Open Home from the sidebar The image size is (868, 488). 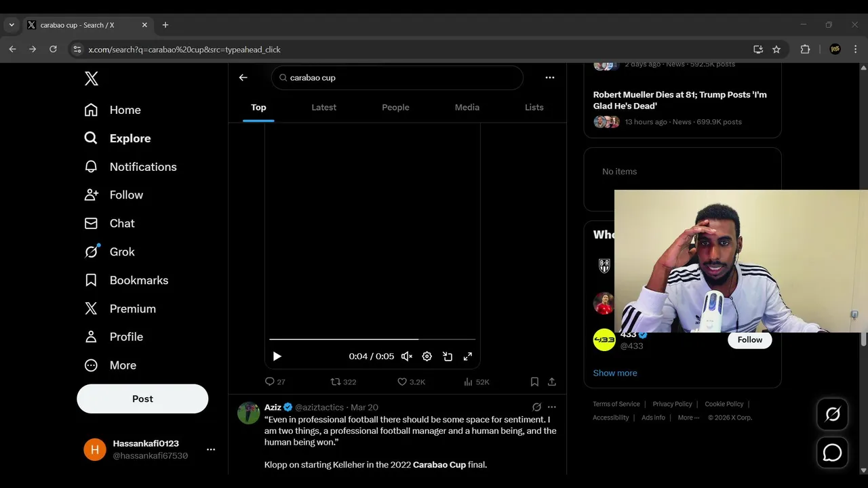coord(113,110)
